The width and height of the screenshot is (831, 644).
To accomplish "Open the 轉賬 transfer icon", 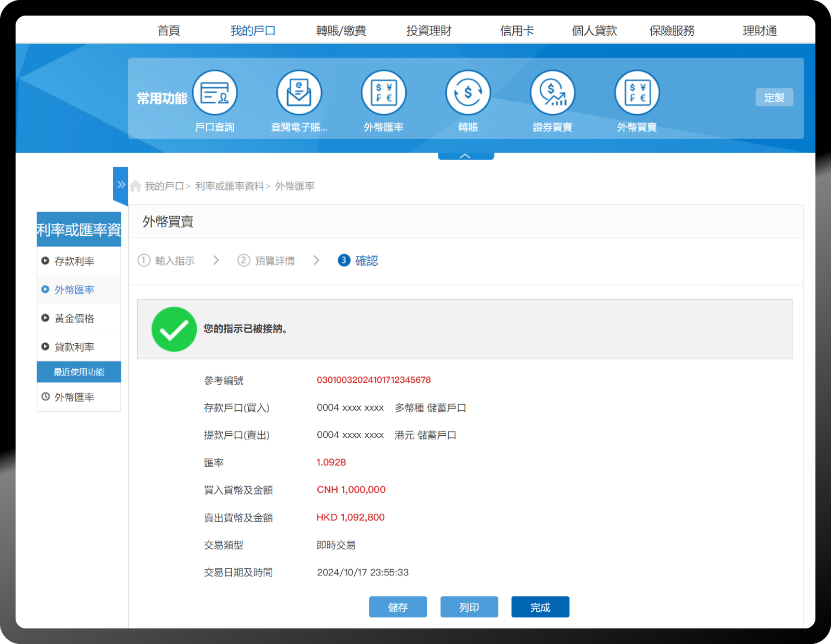I will click(x=468, y=93).
